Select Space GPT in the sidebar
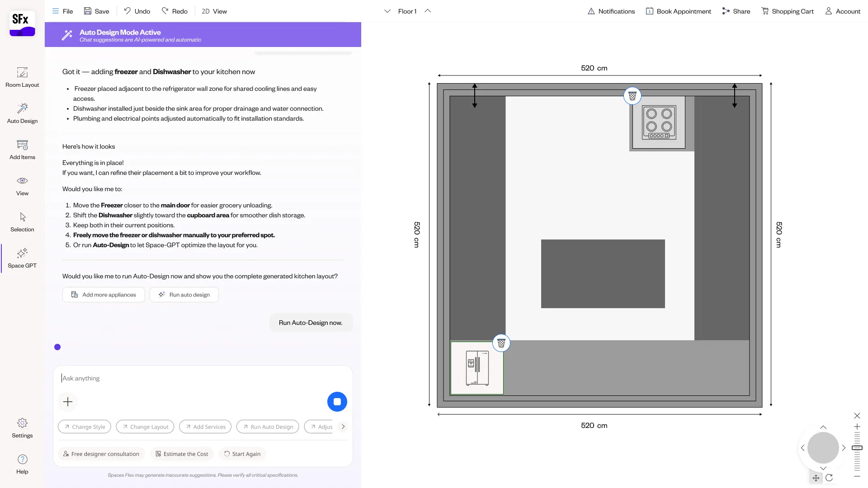The height and width of the screenshot is (488, 868). (x=22, y=258)
